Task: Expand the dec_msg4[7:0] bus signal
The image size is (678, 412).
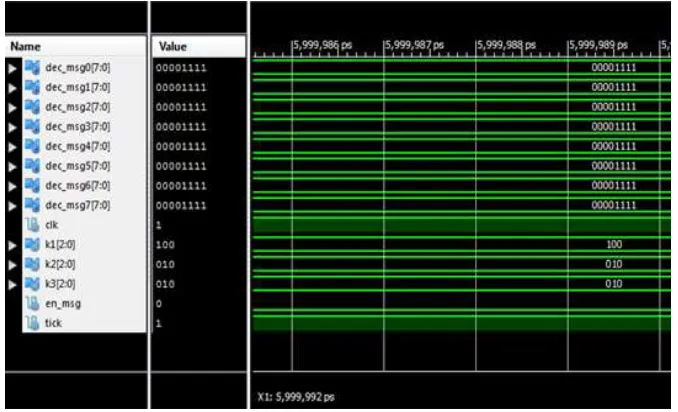Action: click(x=12, y=147)
